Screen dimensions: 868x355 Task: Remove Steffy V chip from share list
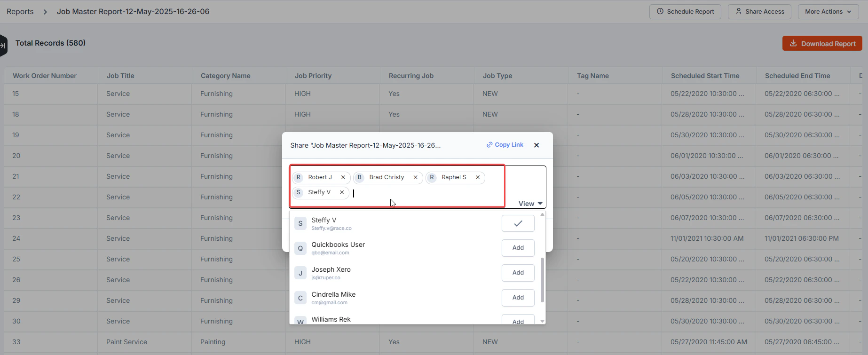point(342,192)
